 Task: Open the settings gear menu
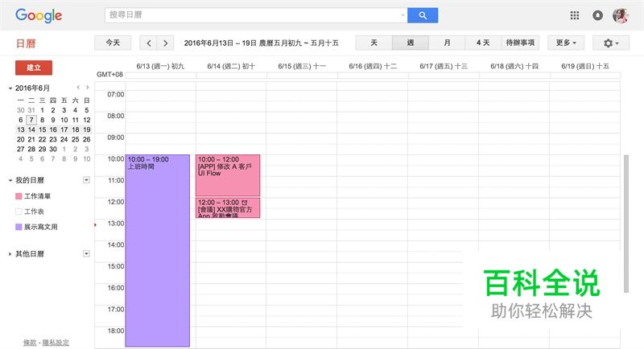tap(611, 43)
